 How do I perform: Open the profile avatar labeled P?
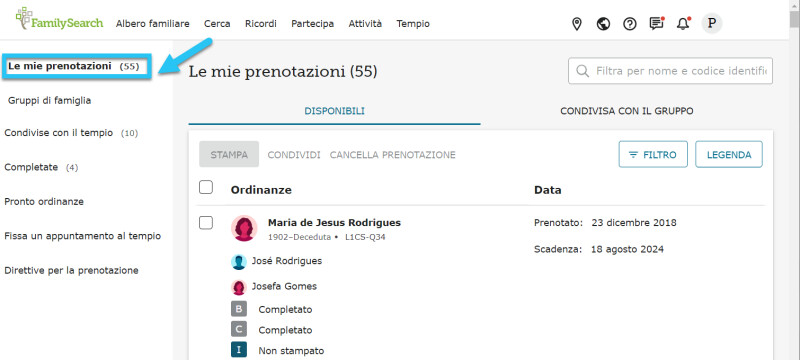712,23
